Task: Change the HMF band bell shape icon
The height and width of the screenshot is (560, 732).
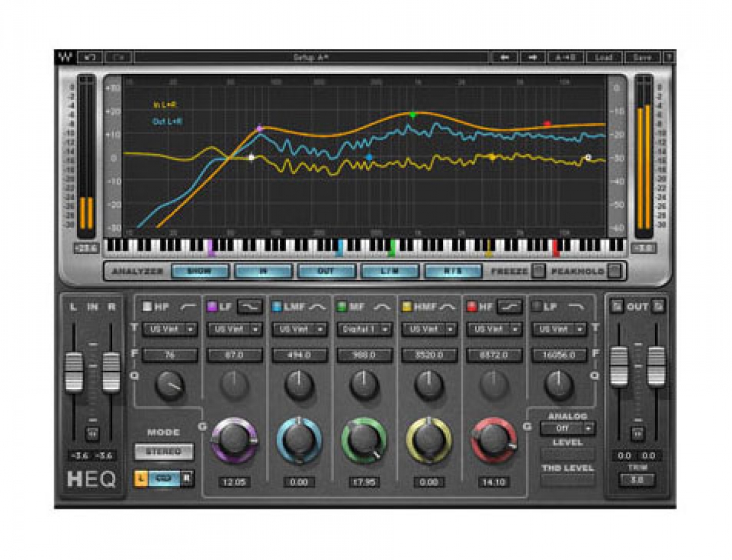Action: click(447, 307)
